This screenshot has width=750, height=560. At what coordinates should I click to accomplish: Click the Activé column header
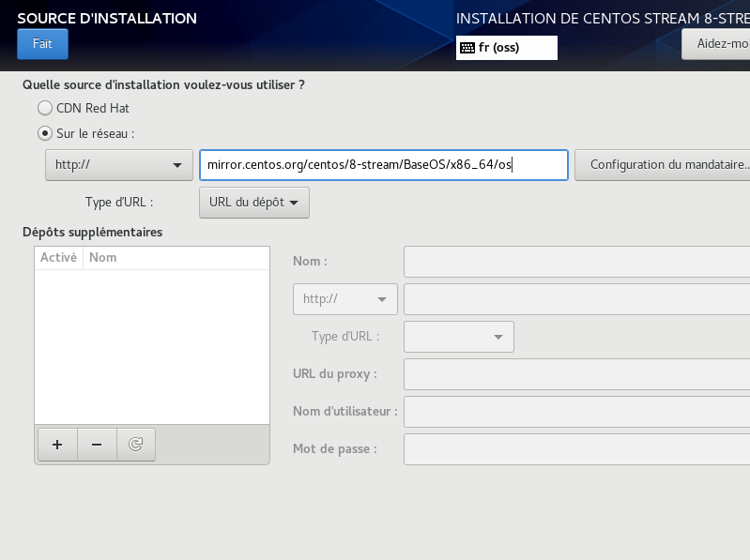click(x=58, y=258)
